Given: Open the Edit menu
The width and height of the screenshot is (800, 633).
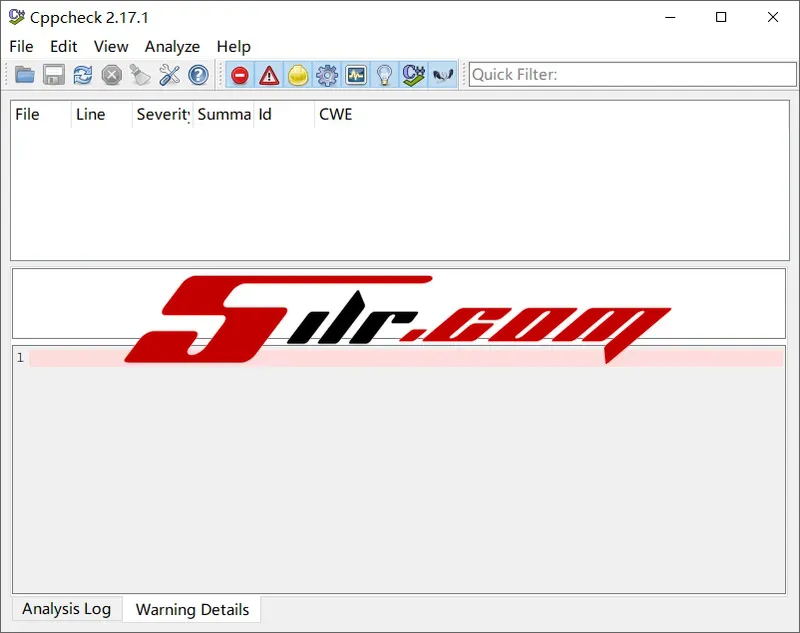Looking at the screenshot, I should 64,46.
